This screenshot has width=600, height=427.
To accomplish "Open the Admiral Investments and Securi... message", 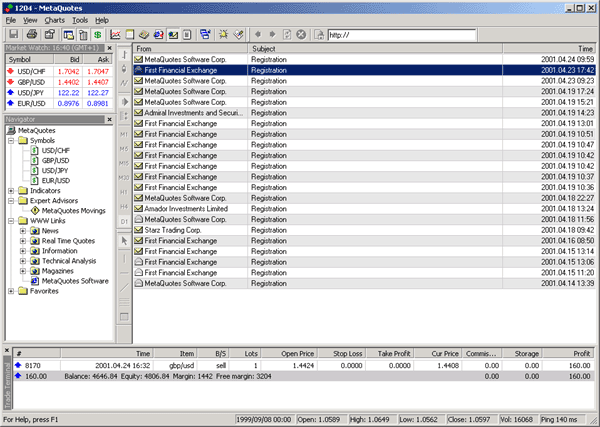I will click(x=364, y=113).
